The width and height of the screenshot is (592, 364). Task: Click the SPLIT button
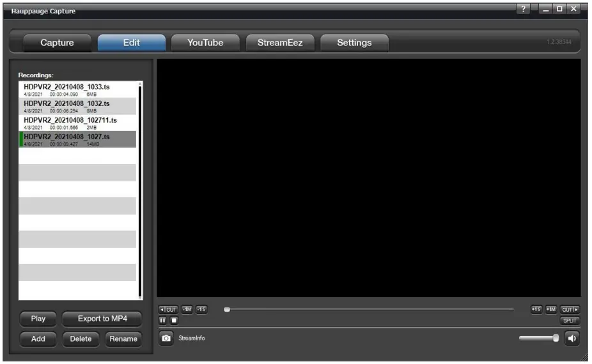tap(570, 321)
